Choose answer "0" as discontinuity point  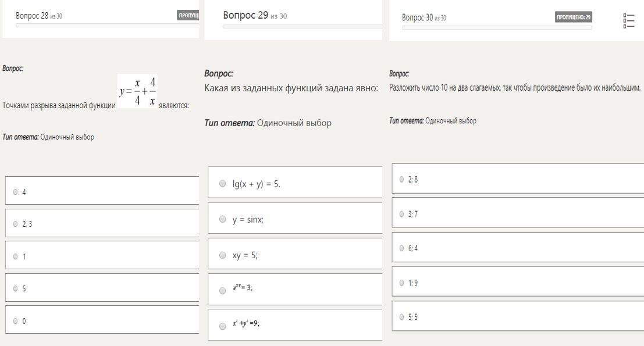pyautogui.click(x=16, y=320)
